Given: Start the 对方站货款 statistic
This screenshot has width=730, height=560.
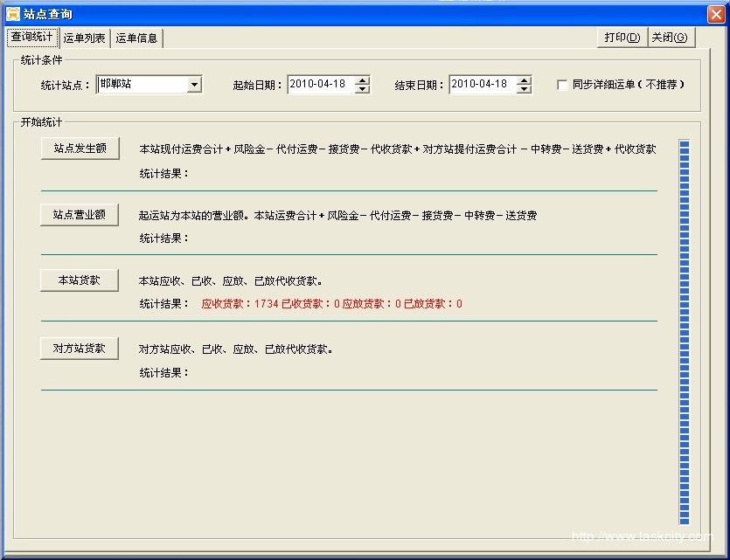Looking at the screenshot, I should [x=80, y=348].
